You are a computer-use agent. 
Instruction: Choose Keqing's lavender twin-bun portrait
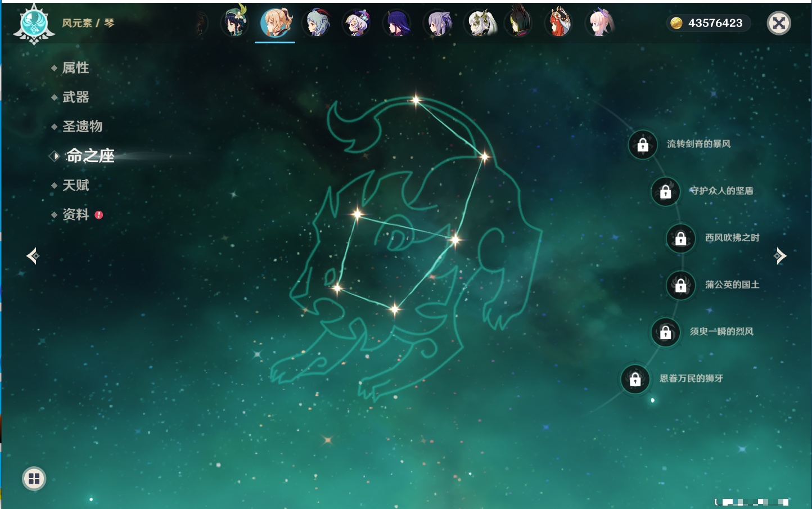[x=438, y=23]
